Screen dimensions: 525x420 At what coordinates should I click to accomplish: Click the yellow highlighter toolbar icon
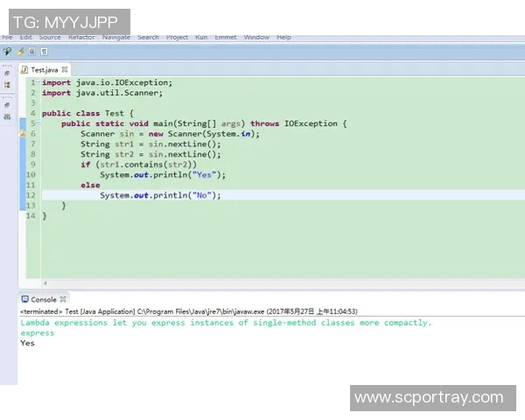20,52
